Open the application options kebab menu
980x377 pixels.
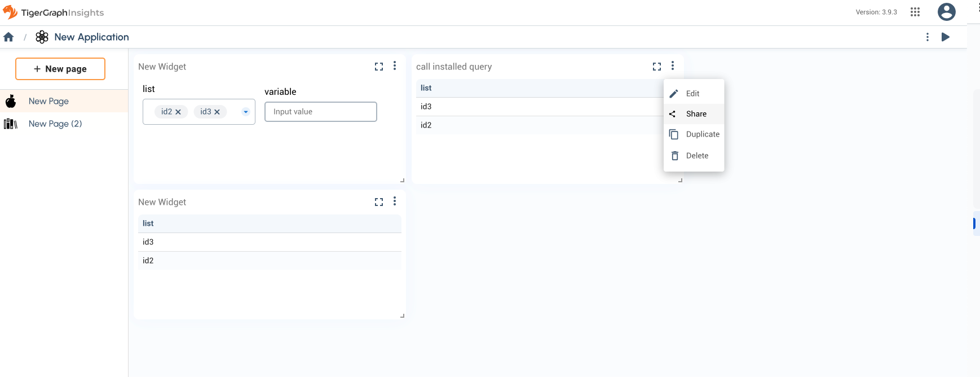click(928, 37)
